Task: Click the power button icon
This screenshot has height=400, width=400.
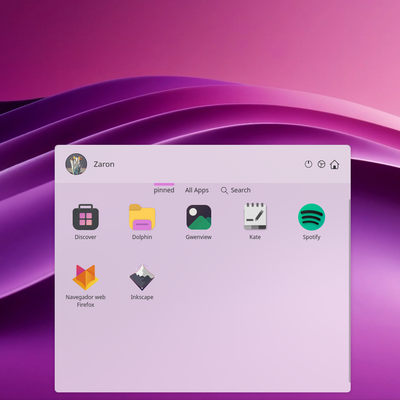Action: [x=308, y=164]
